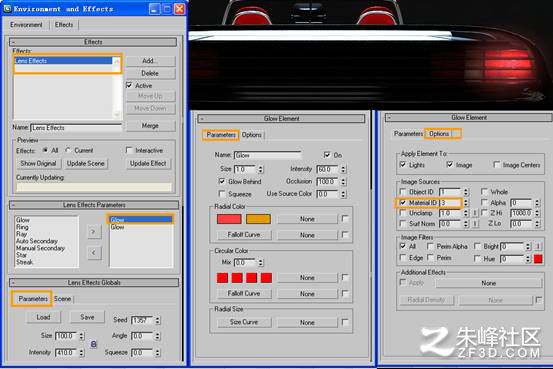Toggle the Active checkbox
The image size is (553, 369).
[129, 85]
